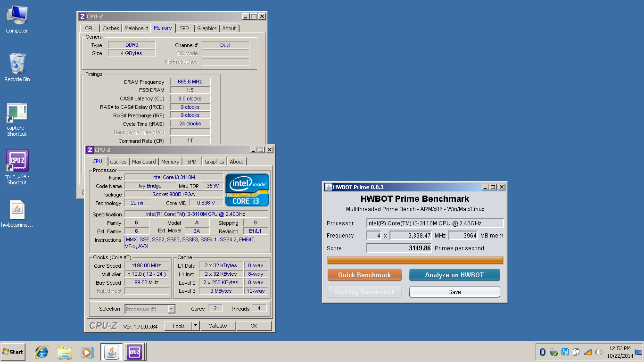The width and height of the screenshot is (644, 362).
Task: Open the wireless network signal tray icon
Action: pyautogui.click(x=587, y=352)
